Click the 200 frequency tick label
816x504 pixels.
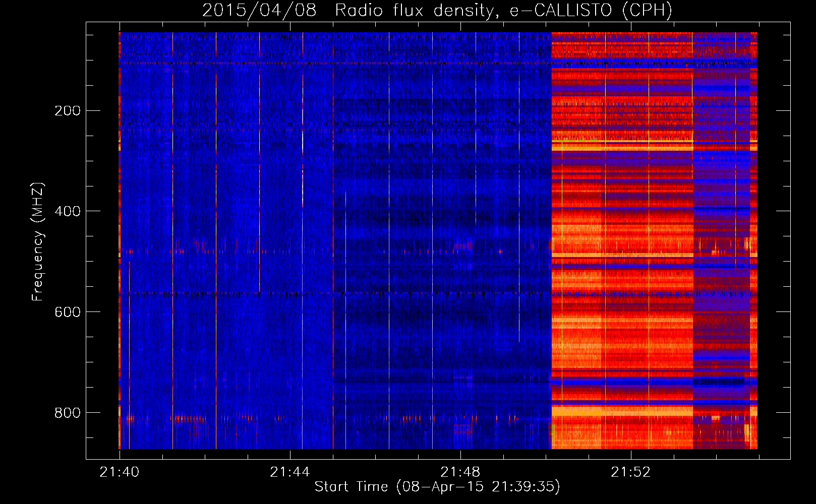click(x=68, y=111)
